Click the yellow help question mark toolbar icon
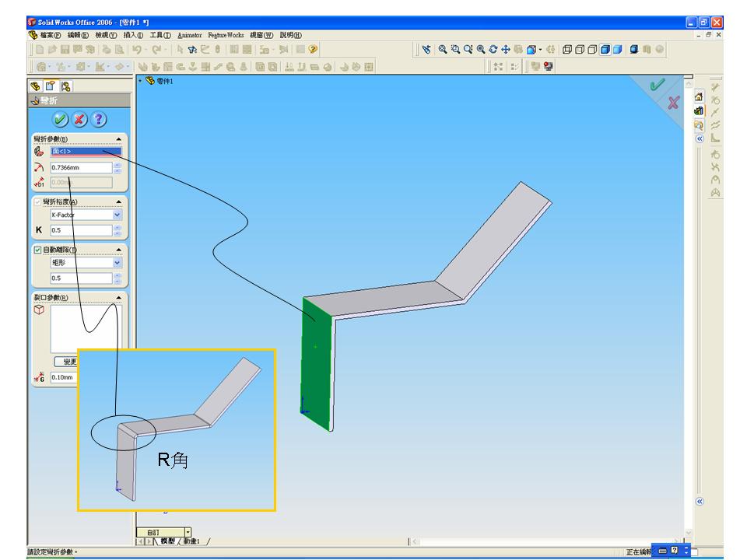The width and height of the screenshot is (747, 560). [313, 49]
